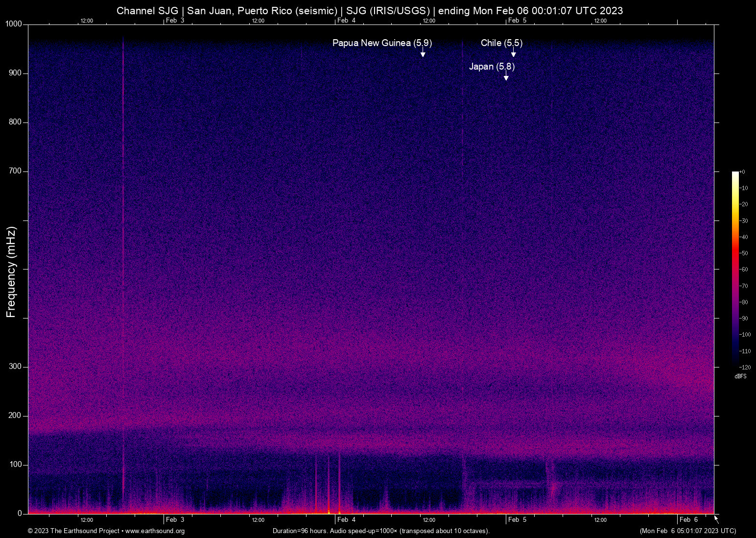Viewport: 756px width, 538px height.
Task: Click the Mon Feb 6 05:01:07 timestamp
Action: point(687,531)
